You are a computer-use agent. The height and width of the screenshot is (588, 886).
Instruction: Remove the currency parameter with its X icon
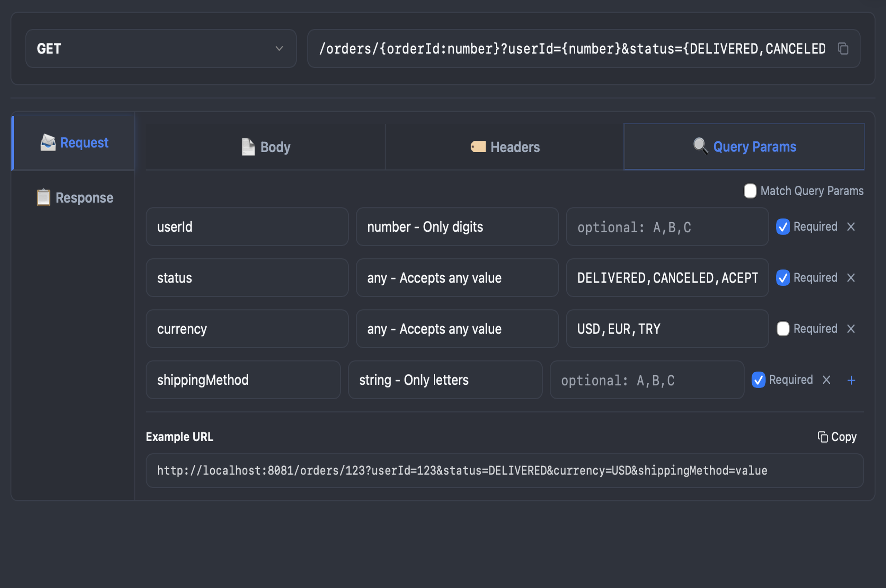pyautogui.click(x=850, y=329)
